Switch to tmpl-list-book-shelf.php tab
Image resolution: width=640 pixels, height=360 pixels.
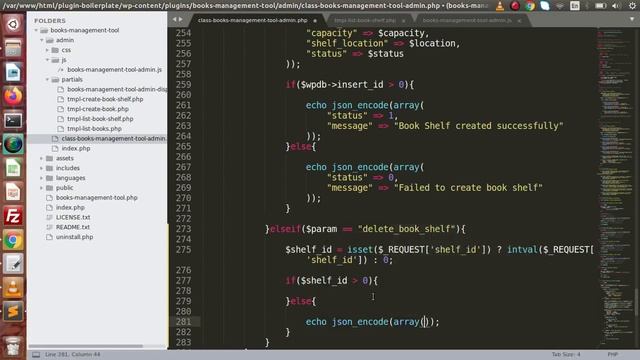[365, 20]
